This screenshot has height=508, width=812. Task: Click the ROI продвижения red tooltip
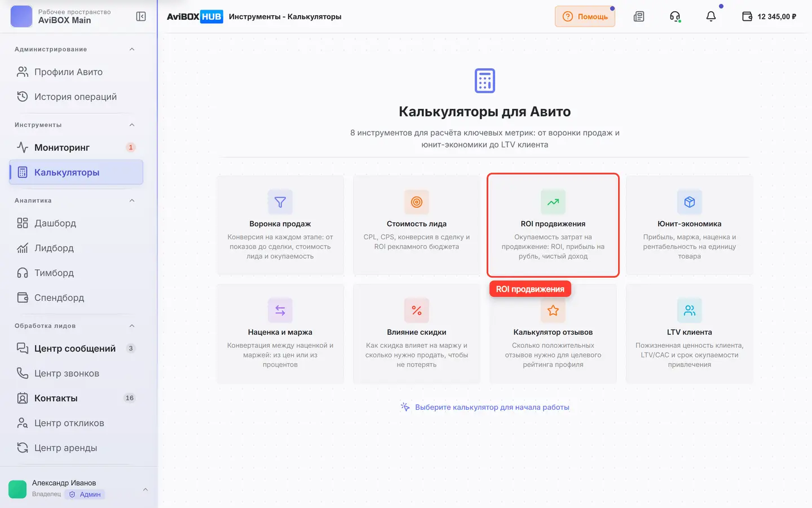[530, 289]
